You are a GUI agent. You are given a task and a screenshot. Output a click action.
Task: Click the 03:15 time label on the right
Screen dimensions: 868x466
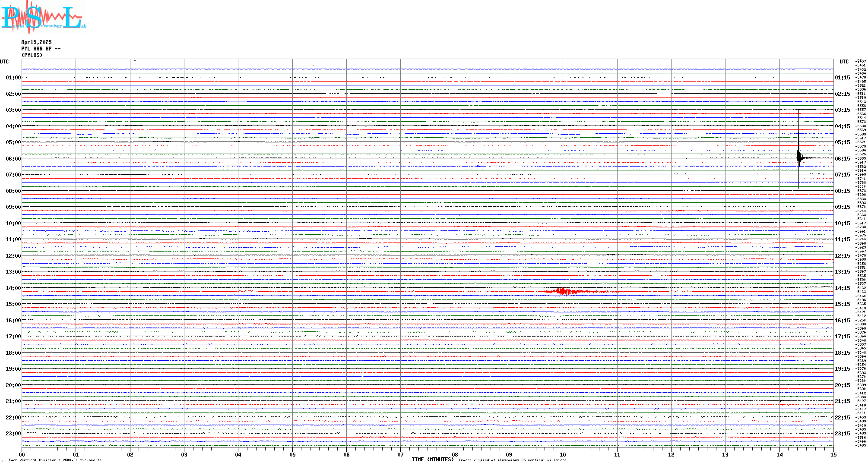[x=842, y=110]
